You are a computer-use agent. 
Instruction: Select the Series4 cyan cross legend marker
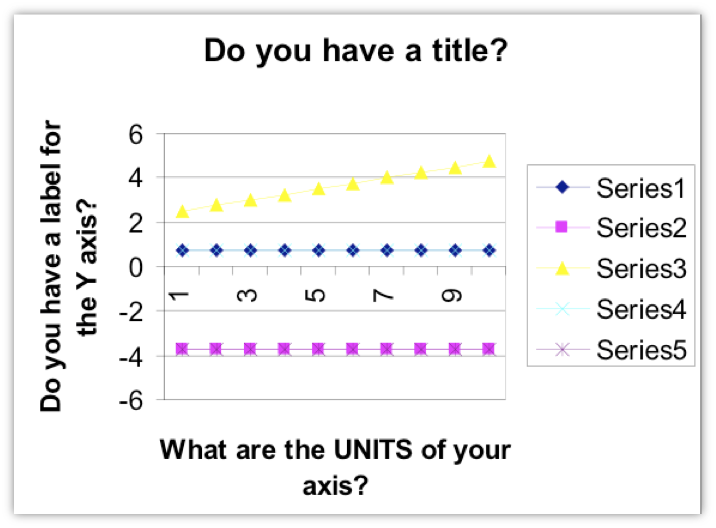pos(563,309)
